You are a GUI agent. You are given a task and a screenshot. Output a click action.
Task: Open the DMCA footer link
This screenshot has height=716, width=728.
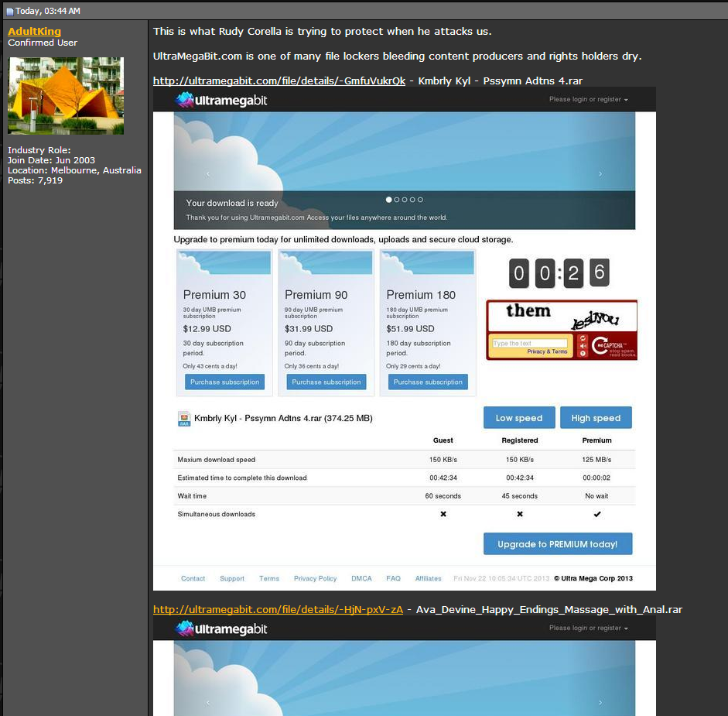click(361, 578)
